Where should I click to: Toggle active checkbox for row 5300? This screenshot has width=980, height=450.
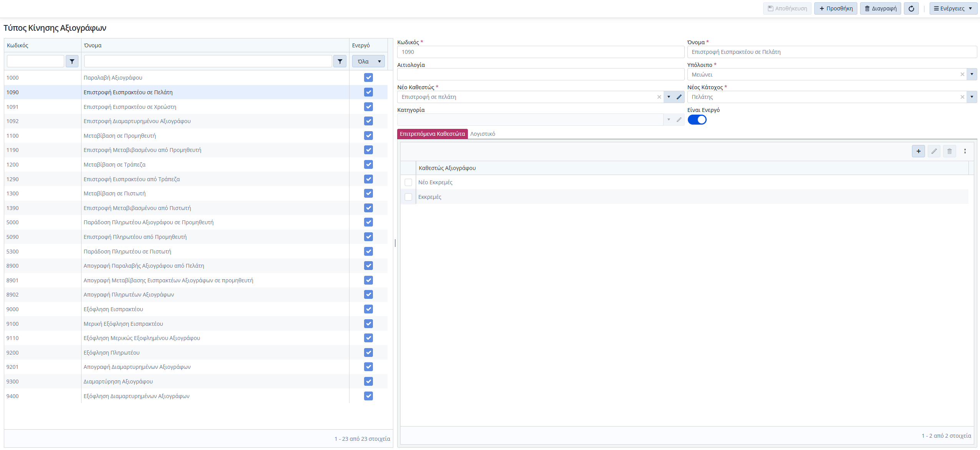point(368,252)
